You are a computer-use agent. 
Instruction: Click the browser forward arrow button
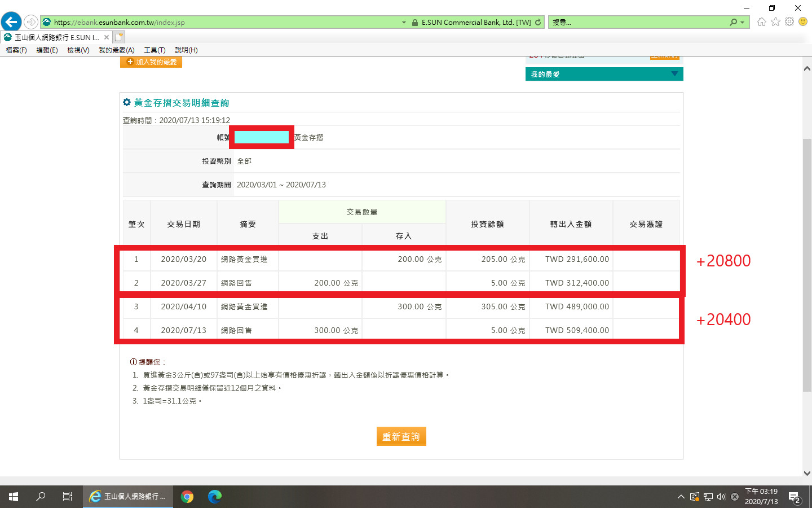pyautogui.click(x=30, y=22)
